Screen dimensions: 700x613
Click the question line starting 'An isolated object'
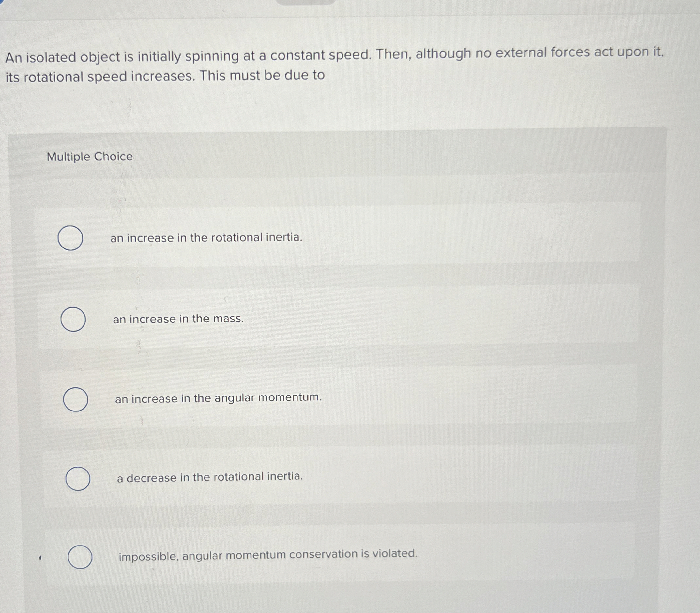334,55
